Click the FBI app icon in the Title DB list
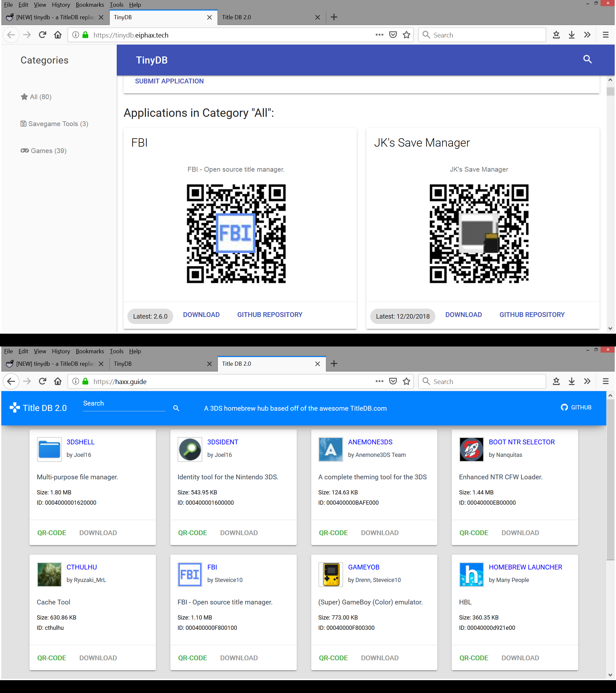 [x=190, y=574]
